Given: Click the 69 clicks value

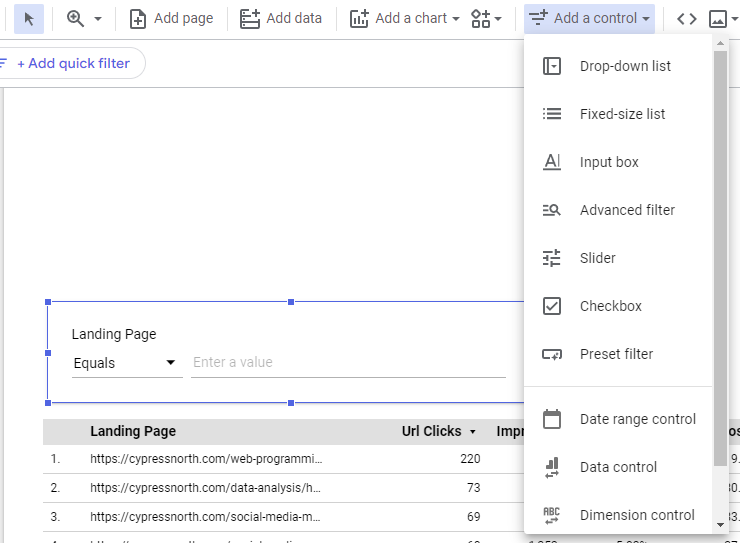Looking at the screenshot, I should [x=474, y=517].
